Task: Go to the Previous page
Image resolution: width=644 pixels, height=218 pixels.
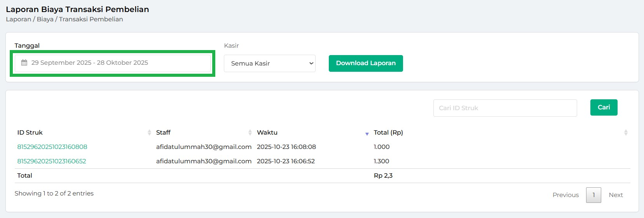Action: coord(565,195)
